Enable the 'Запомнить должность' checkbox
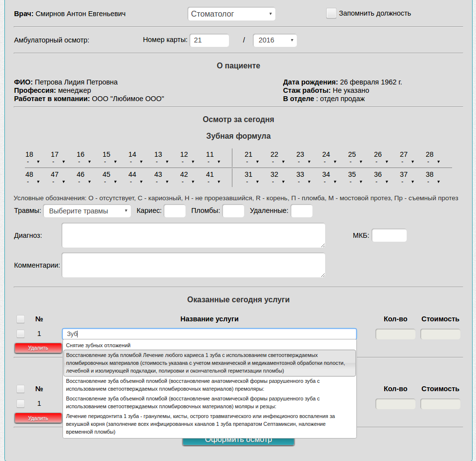 pyautogui.click(x=331, y=14)
